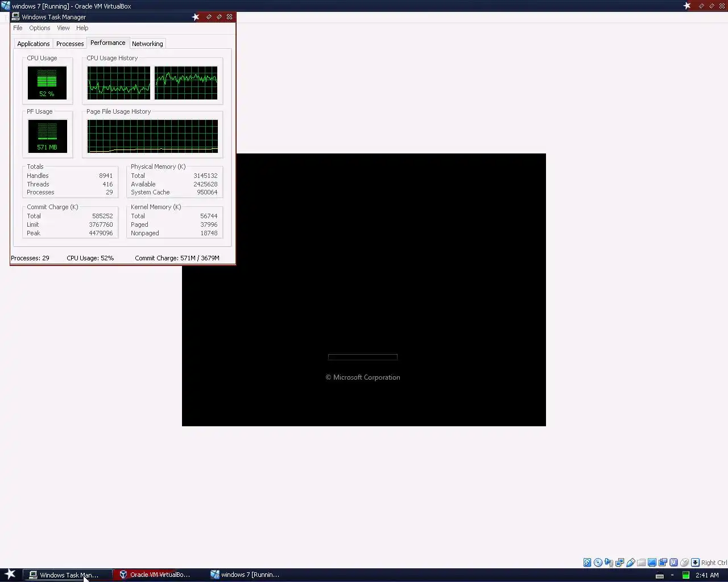Click the Windows boot progress bar in the VM
The width and height of the screenshot is (728, 582).
click(363, 357)
